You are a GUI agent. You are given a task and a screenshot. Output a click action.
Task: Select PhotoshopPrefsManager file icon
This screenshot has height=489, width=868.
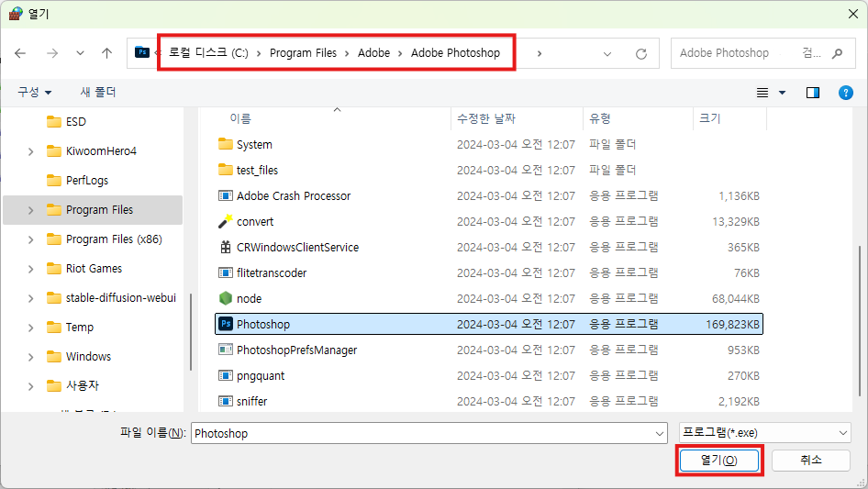pos(226,350)
